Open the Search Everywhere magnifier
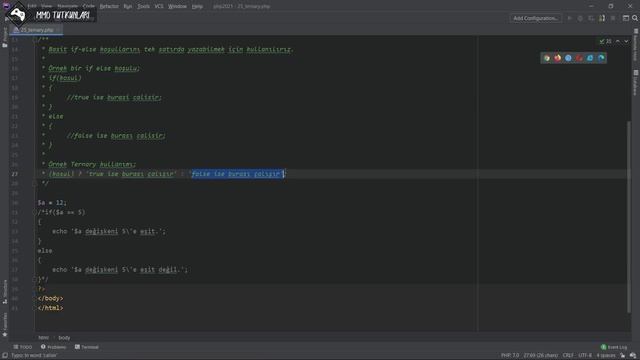This screenshot has height=360, width=640. click(635, 18)
